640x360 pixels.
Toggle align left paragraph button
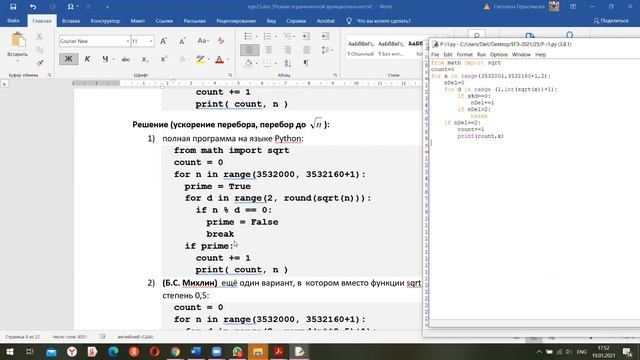pos(249,50)
